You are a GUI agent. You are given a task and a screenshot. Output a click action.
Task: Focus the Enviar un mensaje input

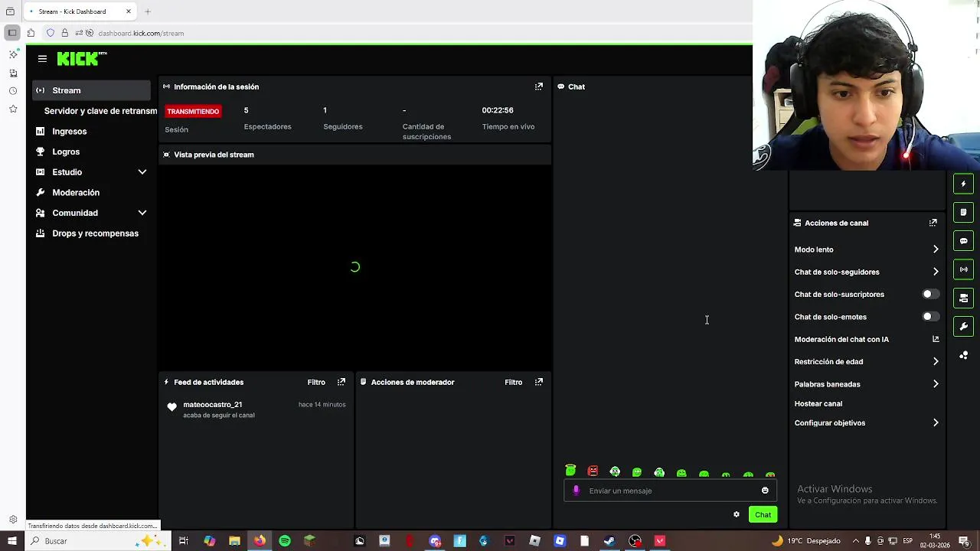click(x=671, y=491)
